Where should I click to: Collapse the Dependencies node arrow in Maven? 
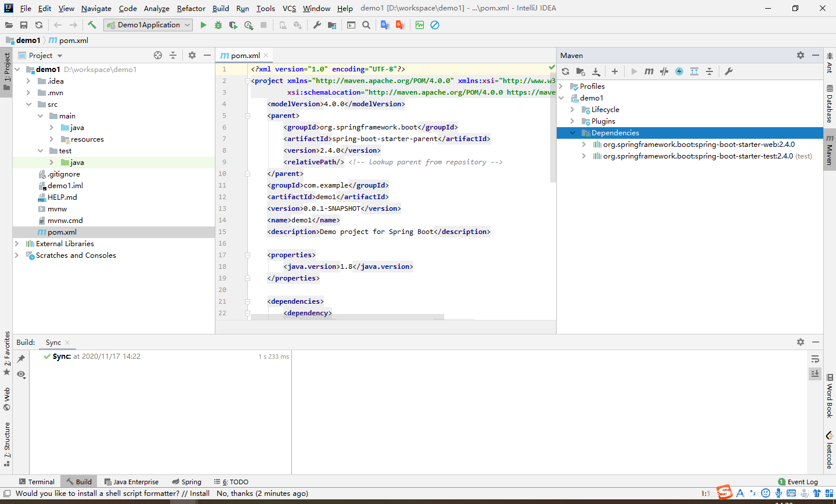tap(572, 133)
